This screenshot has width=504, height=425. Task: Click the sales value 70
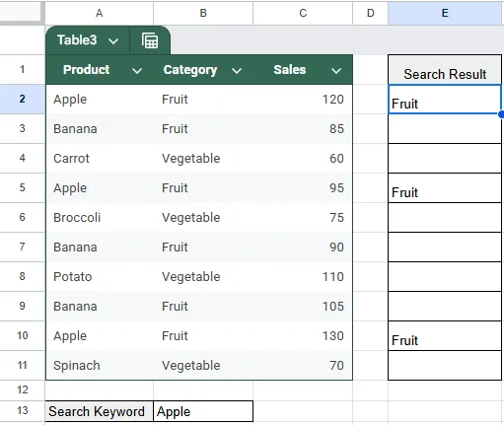[336, 366]
